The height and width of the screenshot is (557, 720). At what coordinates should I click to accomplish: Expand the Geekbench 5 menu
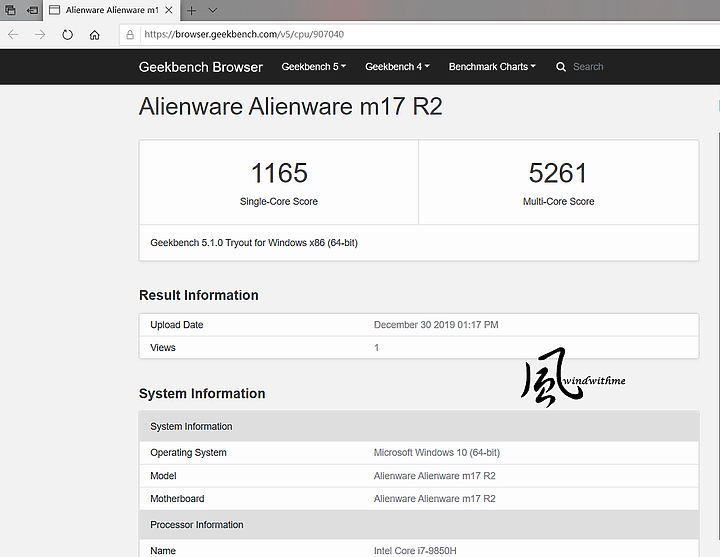click(314, 67)
